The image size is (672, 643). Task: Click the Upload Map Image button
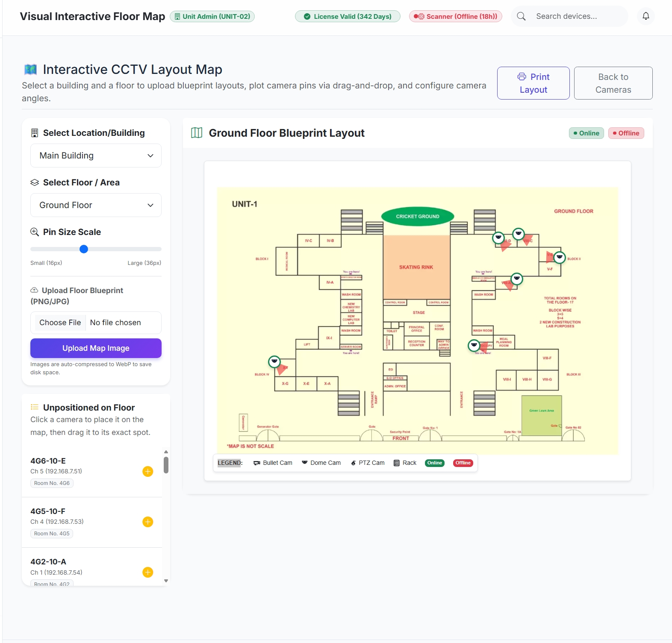[x=96, y=348]
